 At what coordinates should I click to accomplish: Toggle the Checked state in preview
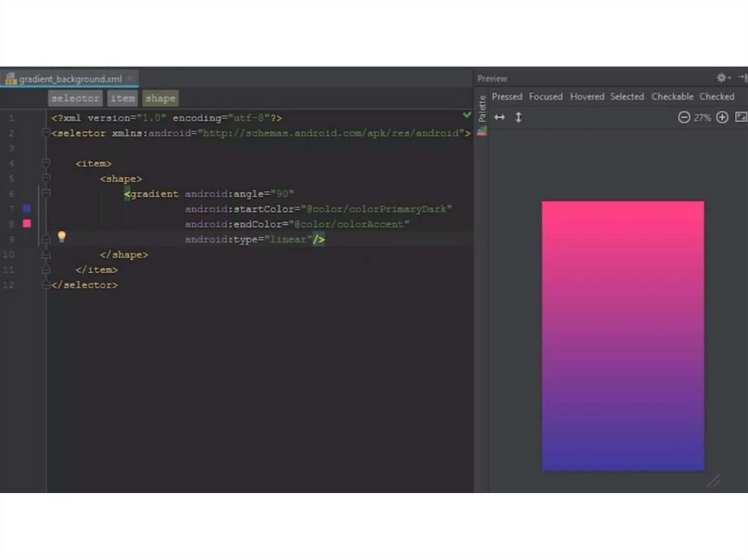point(717,96)
